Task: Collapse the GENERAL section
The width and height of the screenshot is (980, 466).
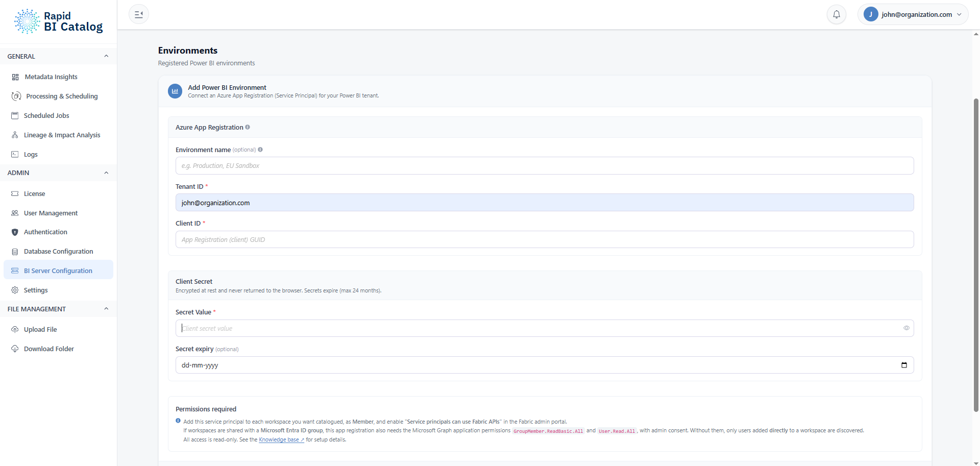Action: pos(106,56)
